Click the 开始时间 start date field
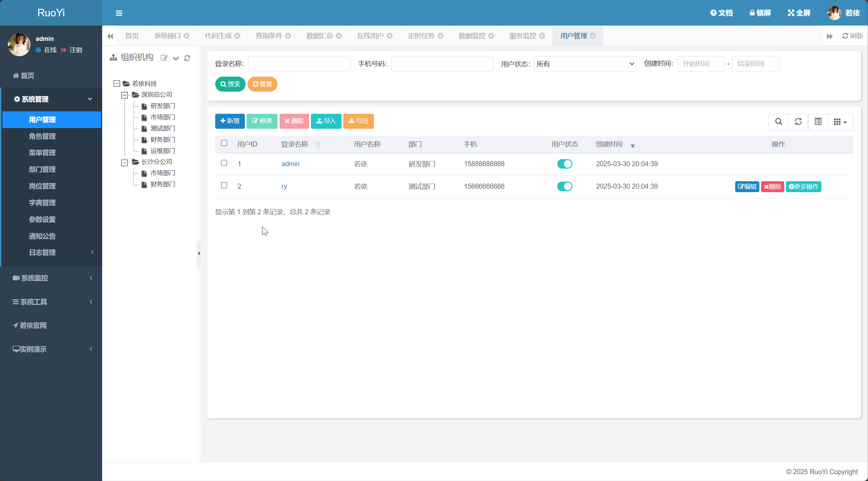The width and height of the screenshot is (868, 481). 701,64
